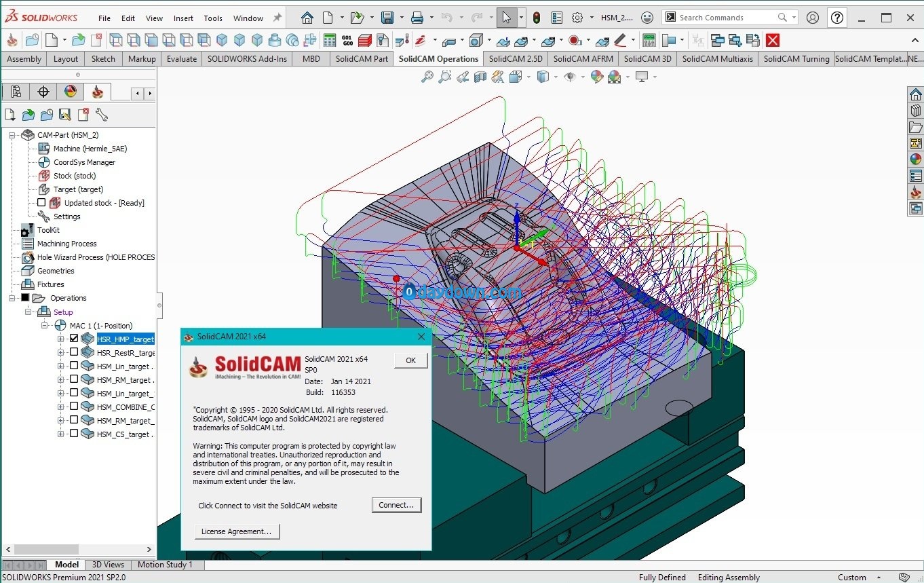Open the Options gear icon

point(577,18)
